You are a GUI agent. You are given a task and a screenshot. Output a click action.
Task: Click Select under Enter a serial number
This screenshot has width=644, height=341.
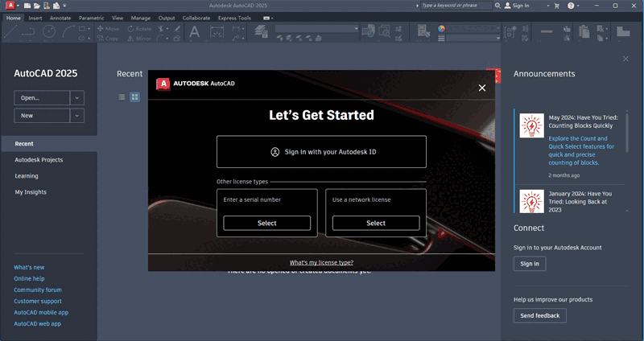(x=267, y=224)
